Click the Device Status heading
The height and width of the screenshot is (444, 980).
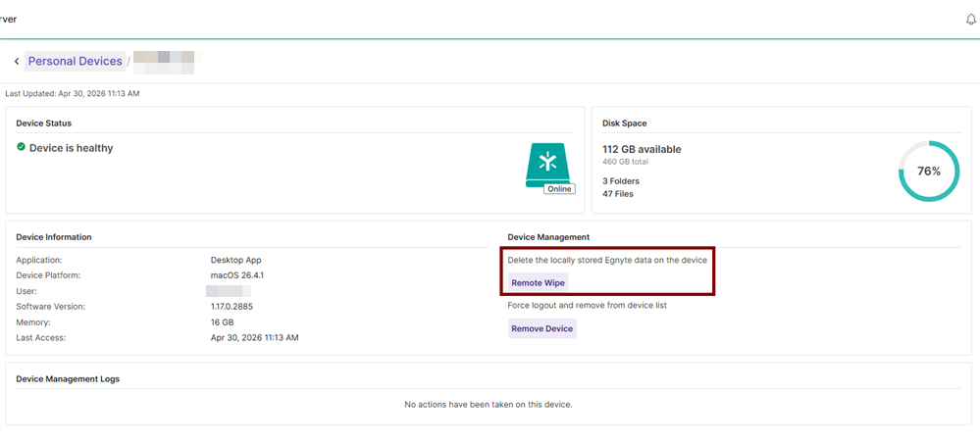point(44,123)
